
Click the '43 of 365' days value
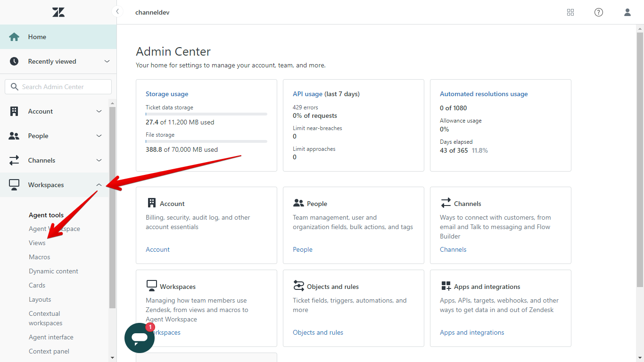(454, 150)
